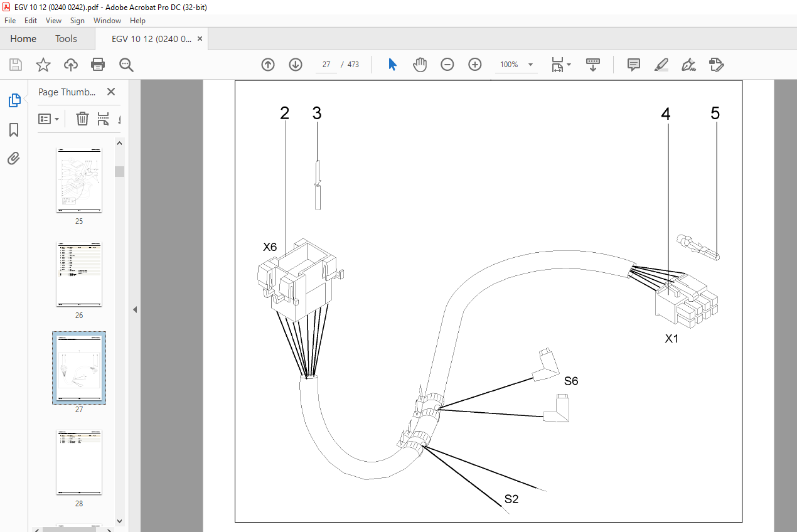Open the View menu
This screenshot has height=532, width=797.
(x=54, y=21)
